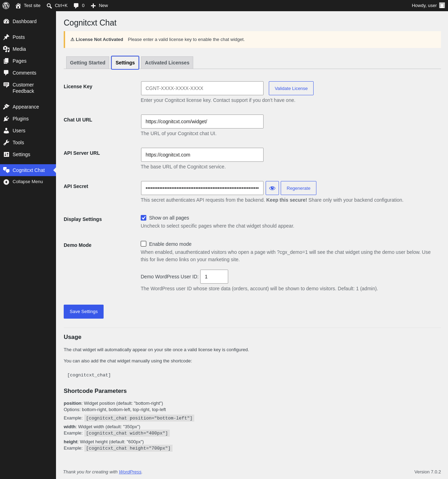The width and height of the screenshot is (448, 479).
Task: Click the comments bubble icon in admin bar
Action: pos(76,6)
